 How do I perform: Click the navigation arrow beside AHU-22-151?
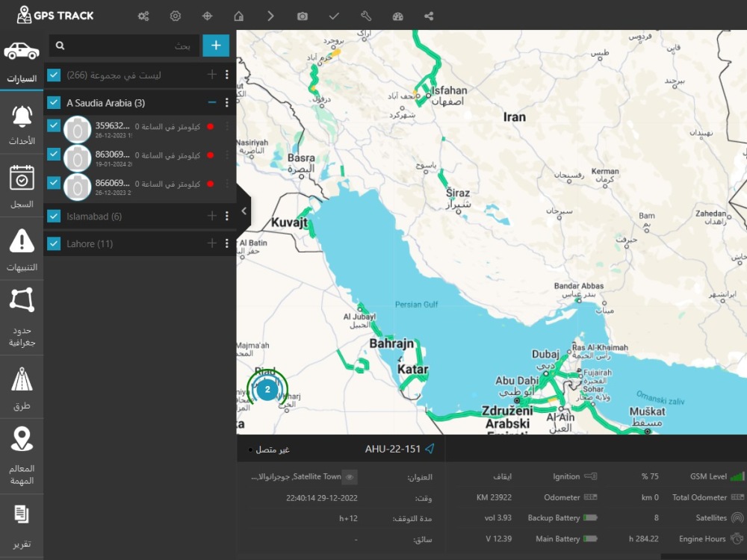click(430, 449)
